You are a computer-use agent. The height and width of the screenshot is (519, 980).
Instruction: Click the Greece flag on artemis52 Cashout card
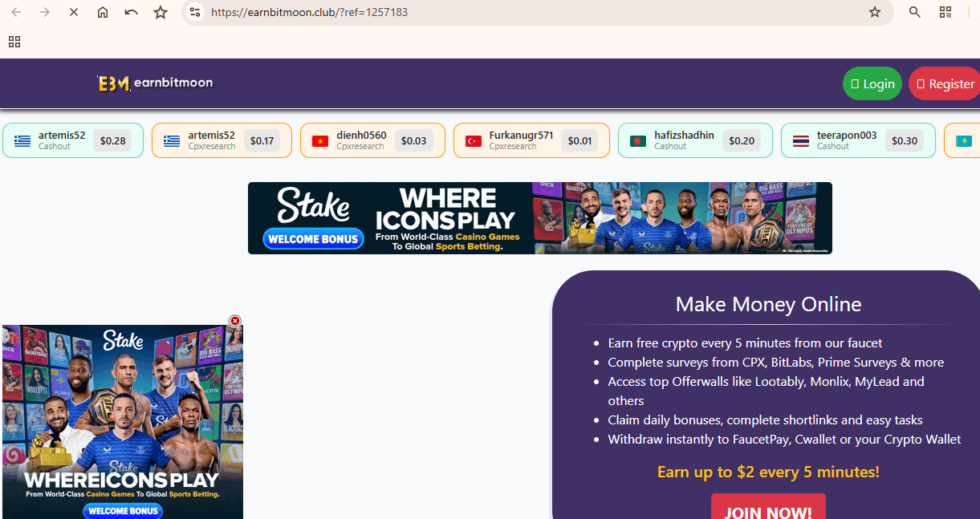point(22,141)
